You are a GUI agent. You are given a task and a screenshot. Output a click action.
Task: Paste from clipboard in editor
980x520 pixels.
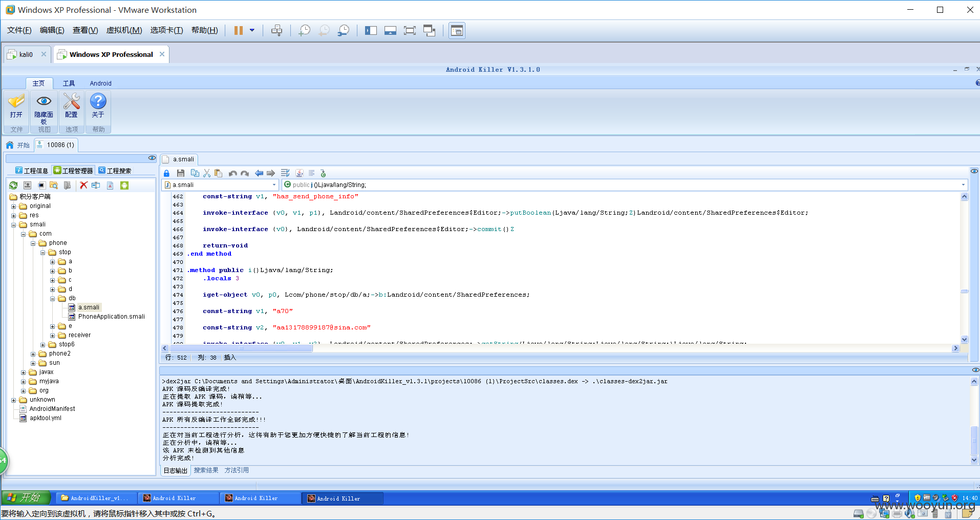click(x=219, y=173)
